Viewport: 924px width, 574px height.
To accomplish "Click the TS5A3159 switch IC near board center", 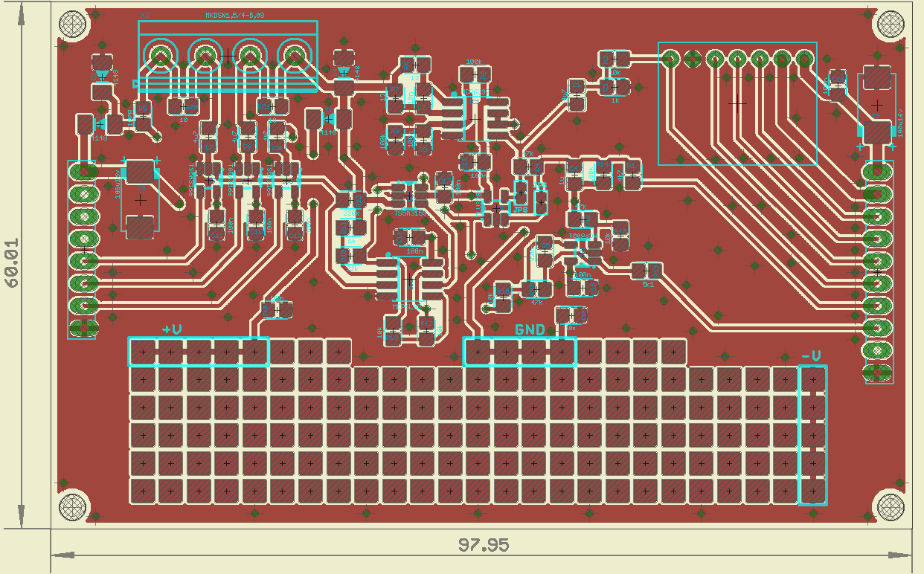I will click(x=409, y=196).
